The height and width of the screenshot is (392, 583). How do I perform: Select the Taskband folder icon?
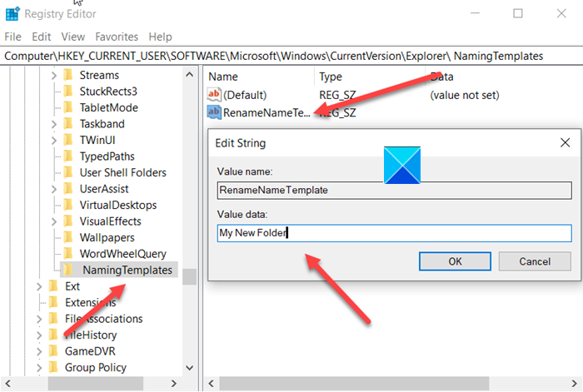(x=68, y=124)
